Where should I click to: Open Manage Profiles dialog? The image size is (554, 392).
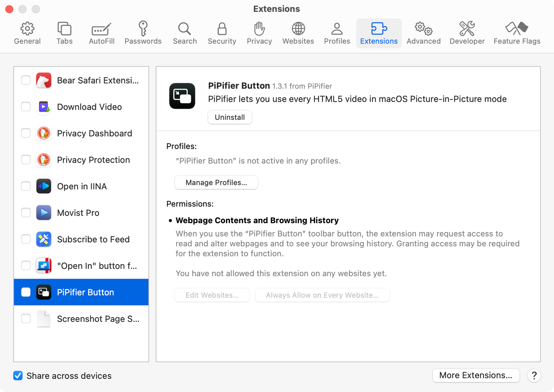[x=216, y=182]
